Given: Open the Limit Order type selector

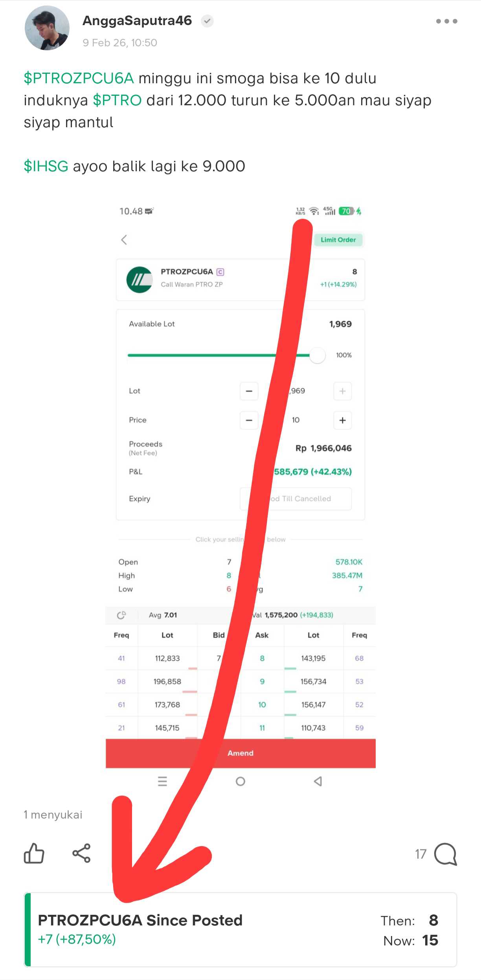Looking at the screenshot, I should (x=338, y=240).
